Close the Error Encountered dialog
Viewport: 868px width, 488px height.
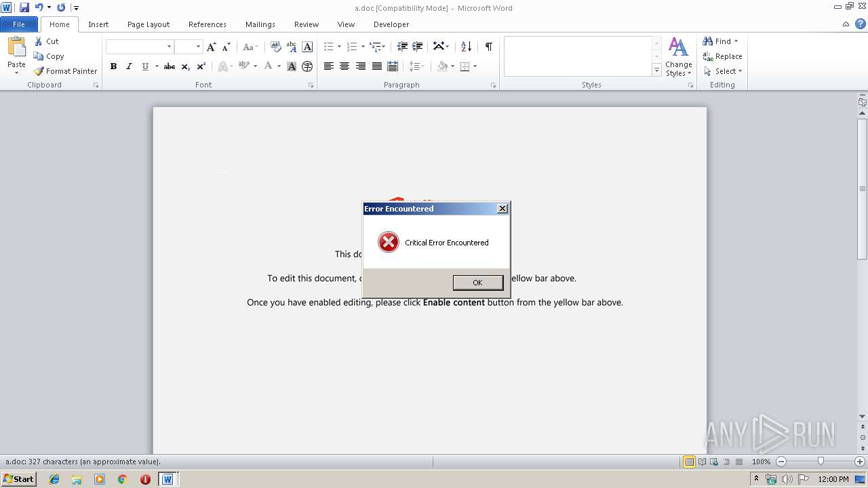pyautogui.click(x=502, y=209)
